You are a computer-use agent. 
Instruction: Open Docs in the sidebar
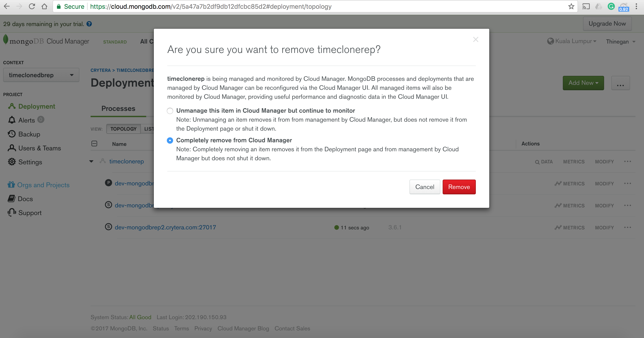(x=20, y=199)
